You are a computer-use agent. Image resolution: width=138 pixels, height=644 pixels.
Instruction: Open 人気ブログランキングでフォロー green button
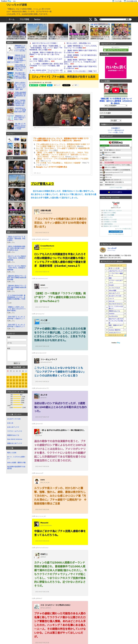point(116,50)
